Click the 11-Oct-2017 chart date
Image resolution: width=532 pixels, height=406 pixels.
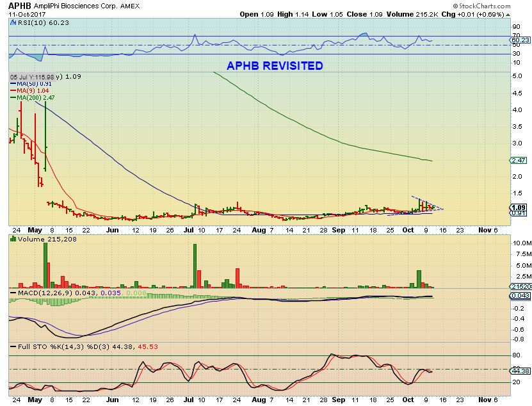pyautogui.click(x=27, y=15)
